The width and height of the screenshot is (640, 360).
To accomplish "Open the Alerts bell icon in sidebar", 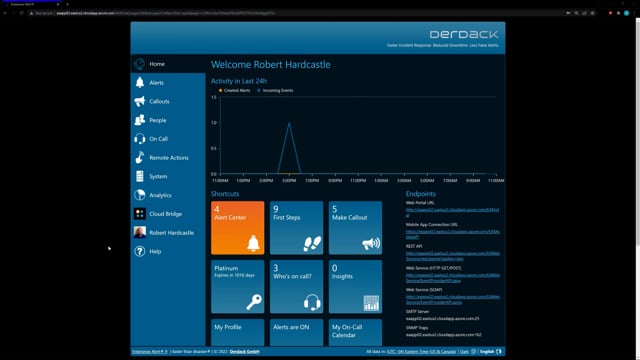I will coord(140,82).
